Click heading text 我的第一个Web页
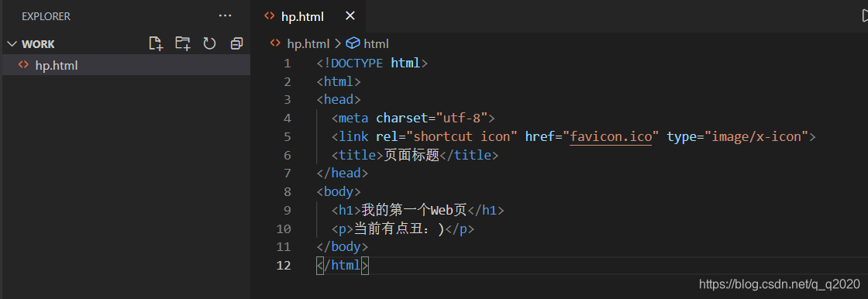 click(x=415, y=210)
